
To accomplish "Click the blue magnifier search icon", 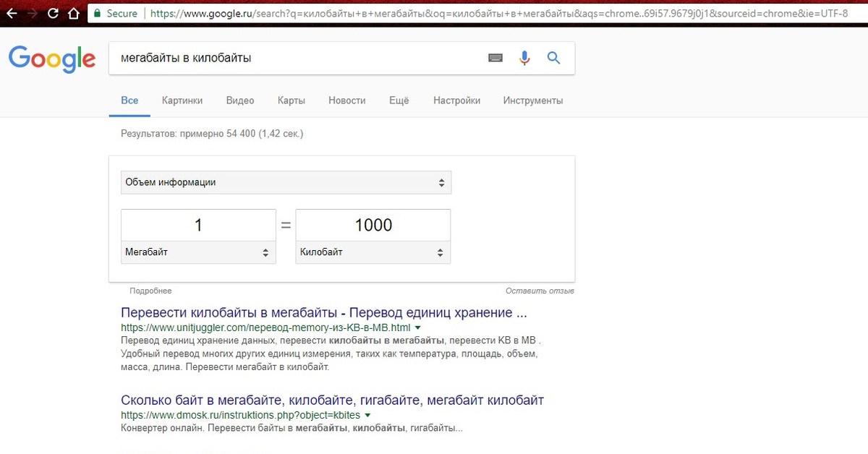I will tap(554, 58).
